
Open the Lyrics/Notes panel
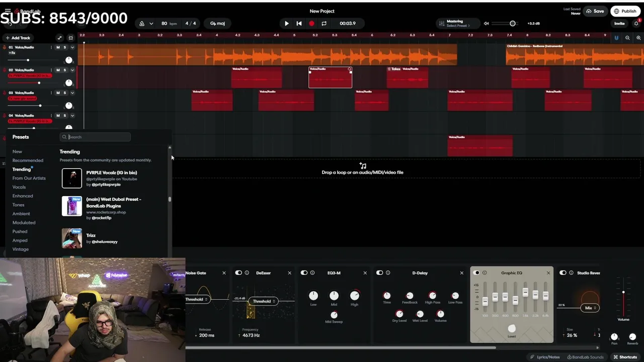pos(545,357)
